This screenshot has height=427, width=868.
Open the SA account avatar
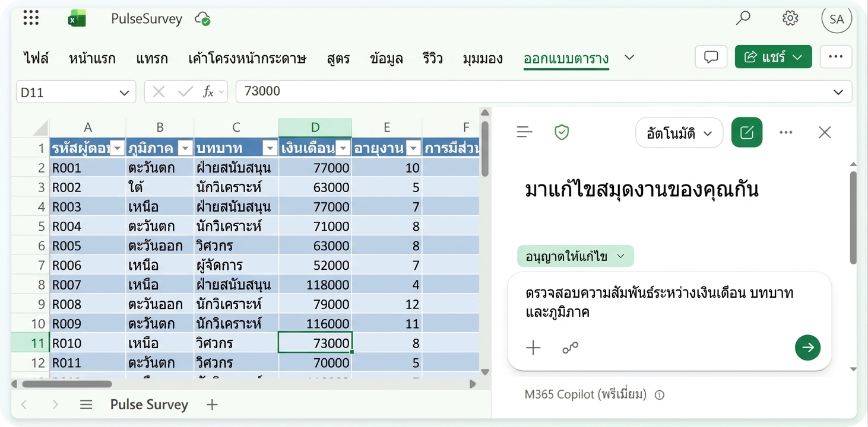tap(837, 19)
